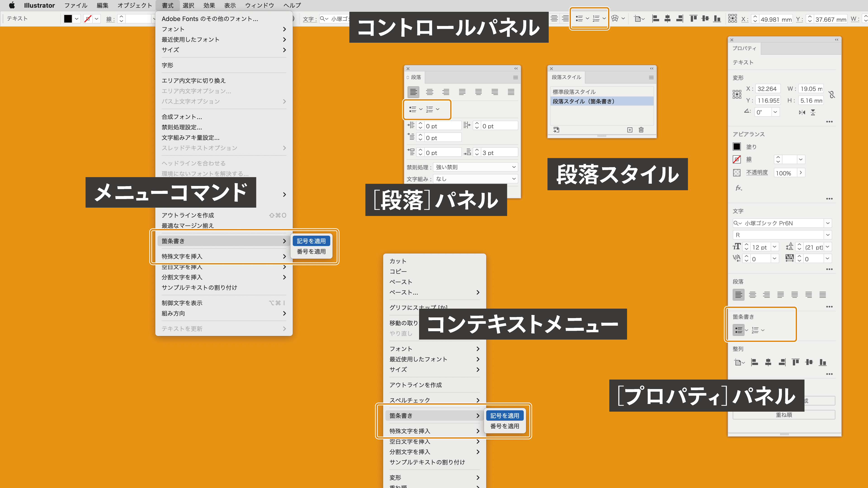
Task: Click the flip vertical icon in プロパティ panel
Action: [x=813, y=113]
